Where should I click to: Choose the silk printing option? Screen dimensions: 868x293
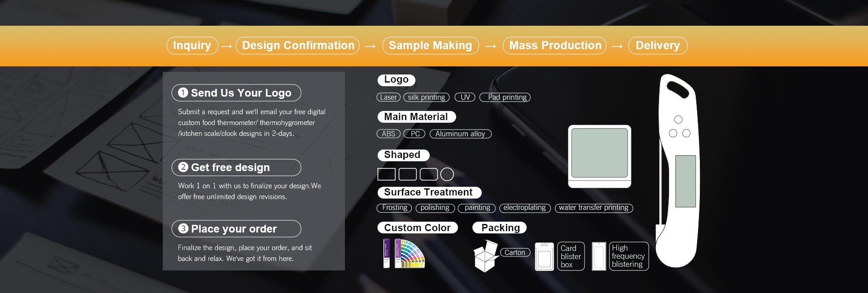426,97
